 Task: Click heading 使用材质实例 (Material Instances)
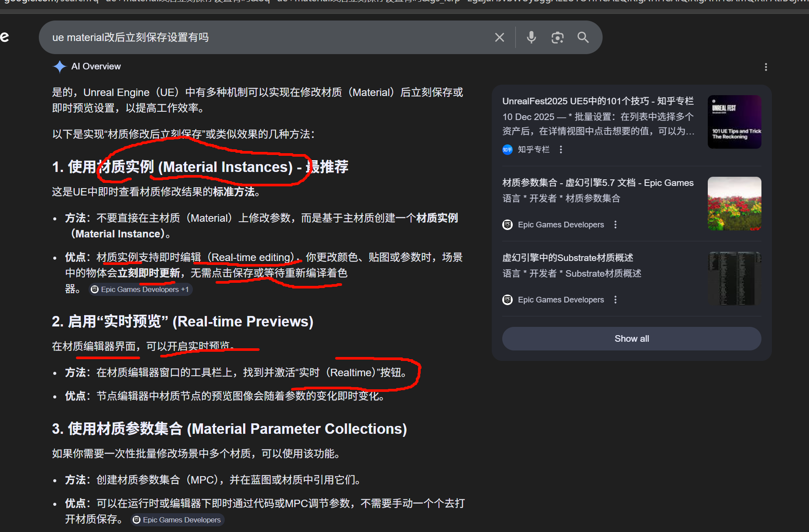point(200,167)
